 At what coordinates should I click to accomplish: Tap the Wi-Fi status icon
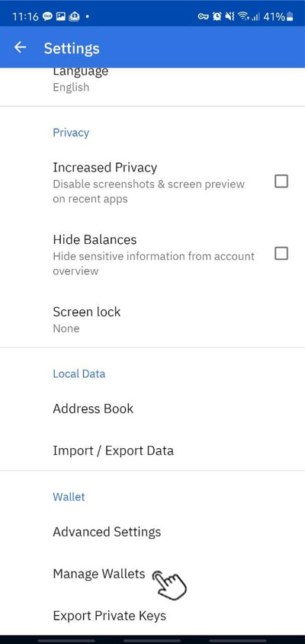tap(244, 17)
